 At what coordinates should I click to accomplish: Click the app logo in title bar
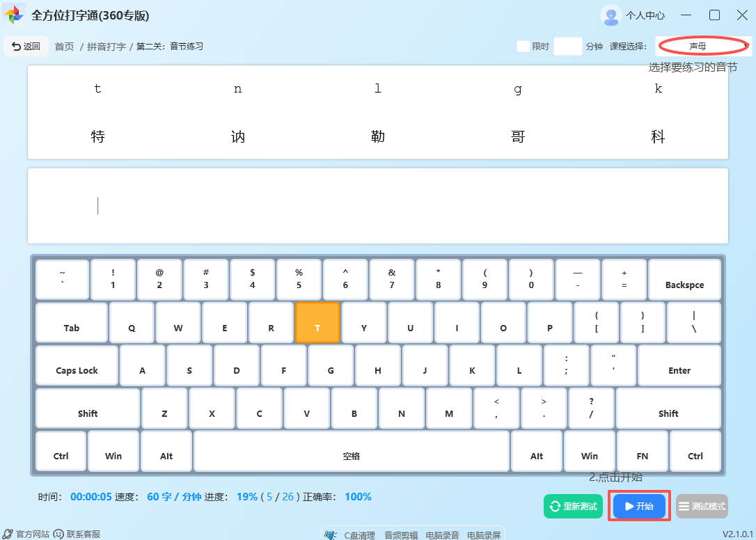15,15
